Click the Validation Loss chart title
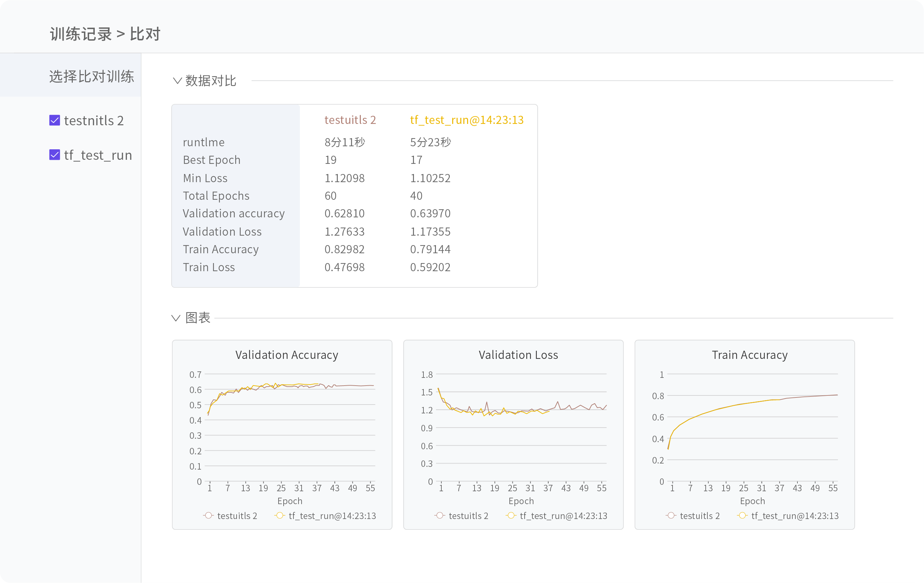The image size is (924, 583). coord(519,355)
